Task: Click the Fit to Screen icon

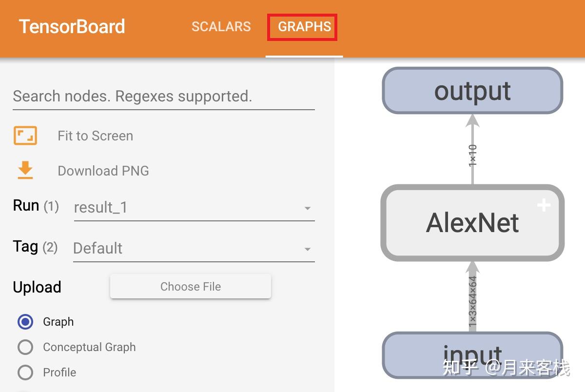Action: (x=25, y=136)
